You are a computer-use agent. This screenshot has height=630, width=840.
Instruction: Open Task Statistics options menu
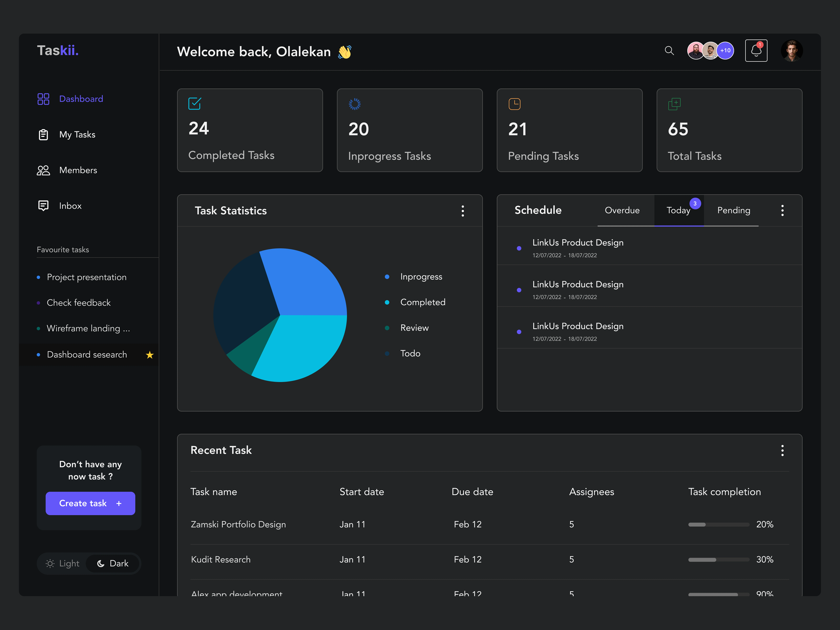pyautogui.click(x=463, y=211)
